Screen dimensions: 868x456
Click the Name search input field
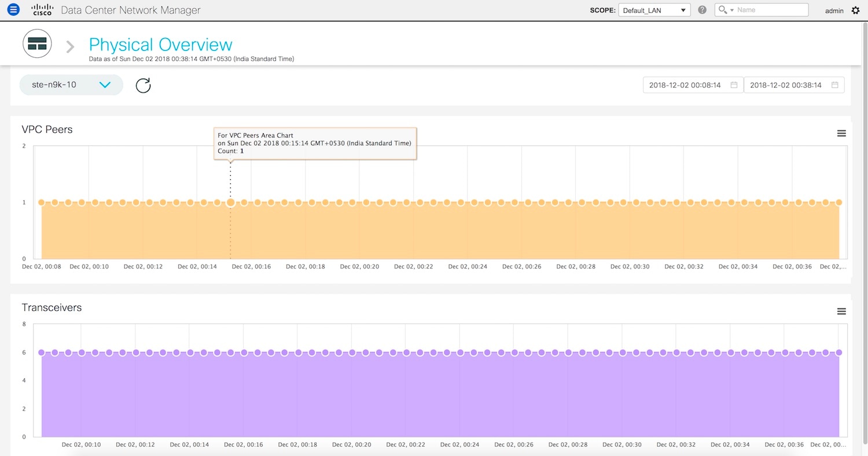[771, 10]
